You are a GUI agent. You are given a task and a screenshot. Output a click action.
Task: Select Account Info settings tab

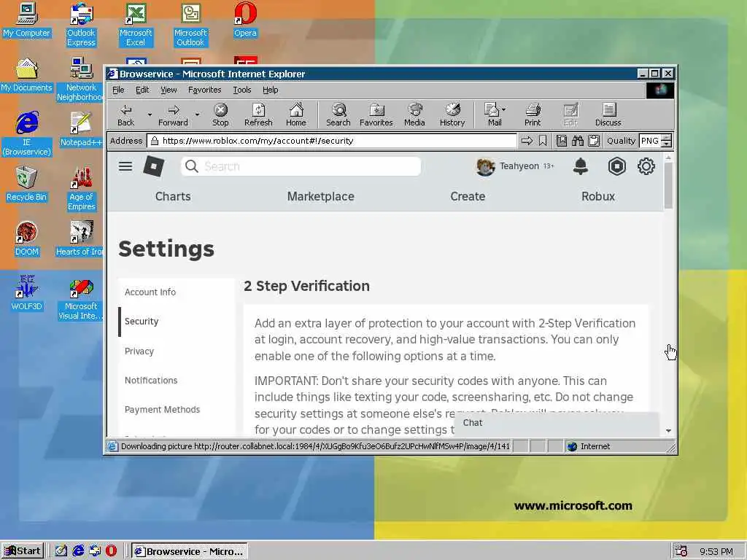177,292
